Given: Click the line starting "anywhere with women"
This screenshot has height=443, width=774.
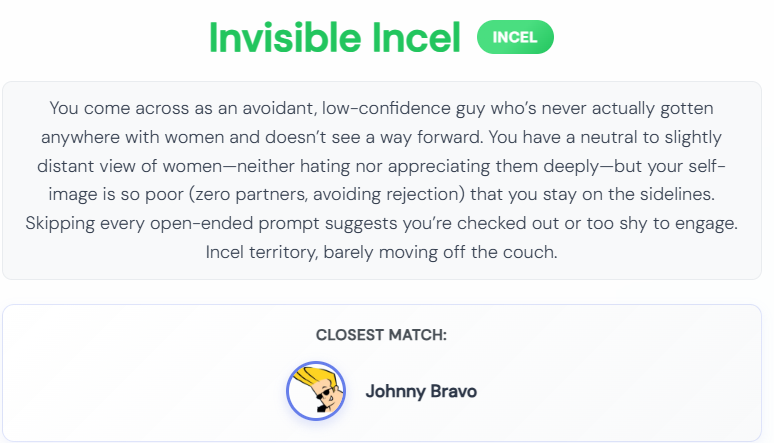Looking at the screenshot, I should 382,137.
